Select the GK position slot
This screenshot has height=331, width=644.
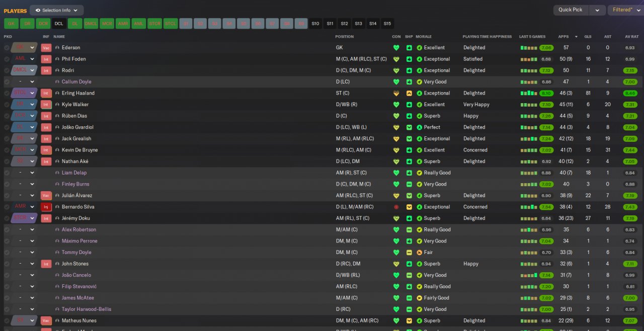coord(11,24)
